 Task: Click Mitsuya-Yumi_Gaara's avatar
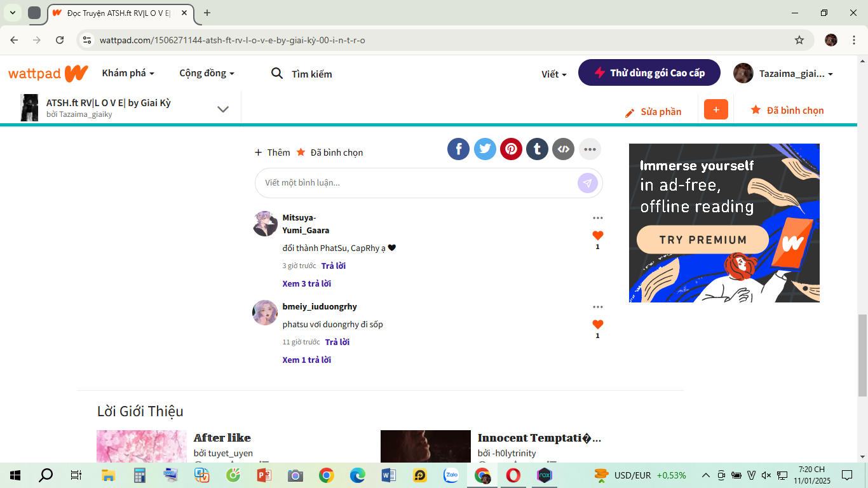[x=265, y=224]
